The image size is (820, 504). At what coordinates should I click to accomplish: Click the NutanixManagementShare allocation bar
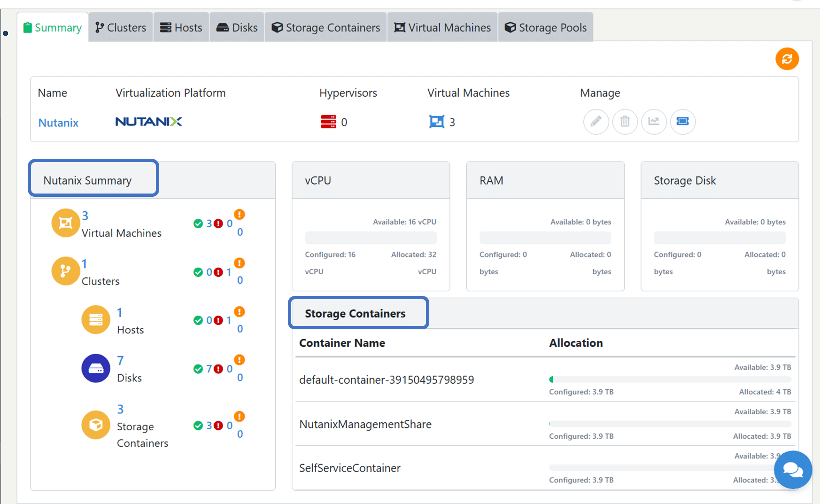point(670,424)
